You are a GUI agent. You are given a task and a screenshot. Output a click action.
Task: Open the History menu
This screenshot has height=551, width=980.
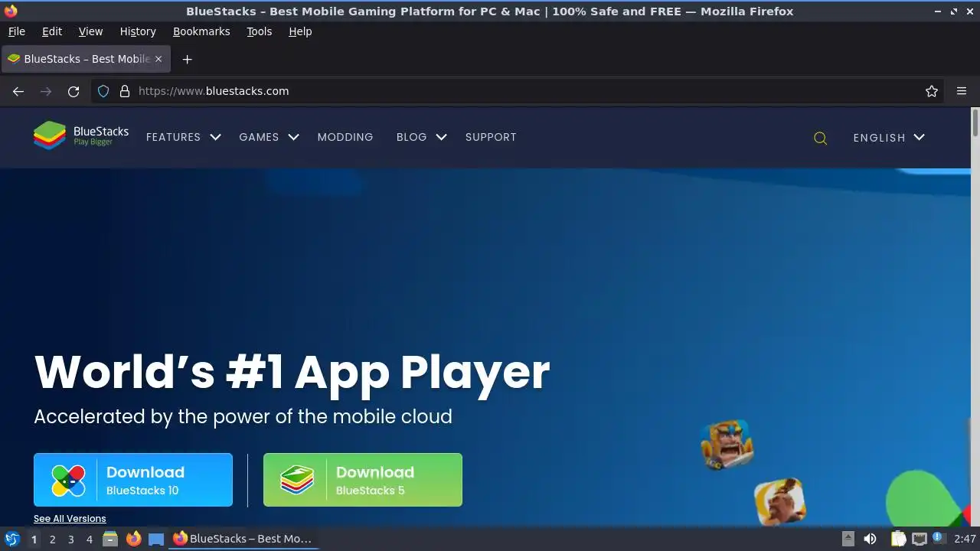coord(138,31)
